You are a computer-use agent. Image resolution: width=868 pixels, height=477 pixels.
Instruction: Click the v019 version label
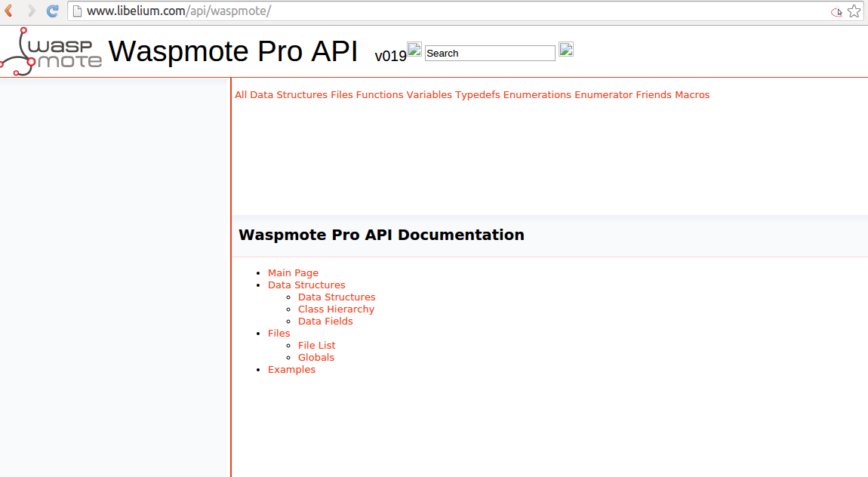390,57
